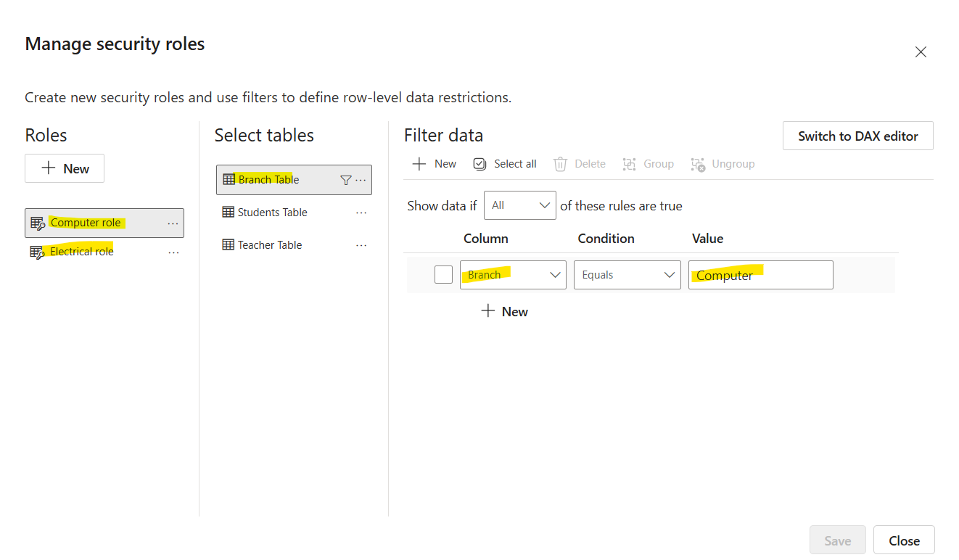The width and height of the screenshot is (959, 560).
Task: Add a new filter rule with New
Action: tap(504, 311)
